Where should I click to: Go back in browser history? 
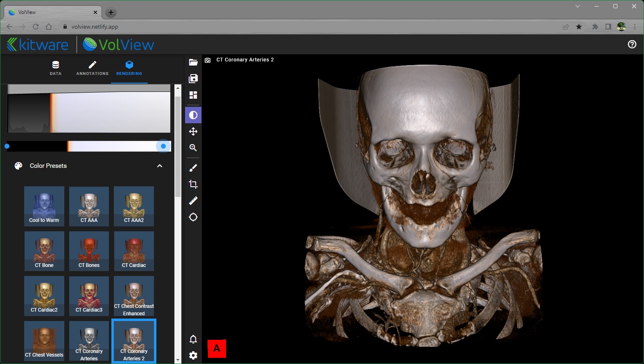pos(9,27)
